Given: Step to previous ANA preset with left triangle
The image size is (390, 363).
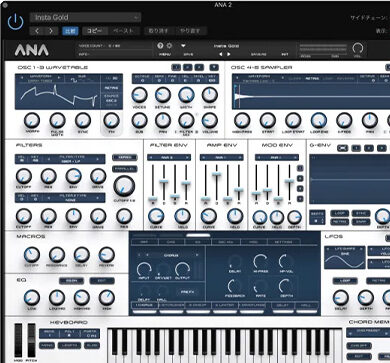Looking at the screenshot, I should pos(220,54).
